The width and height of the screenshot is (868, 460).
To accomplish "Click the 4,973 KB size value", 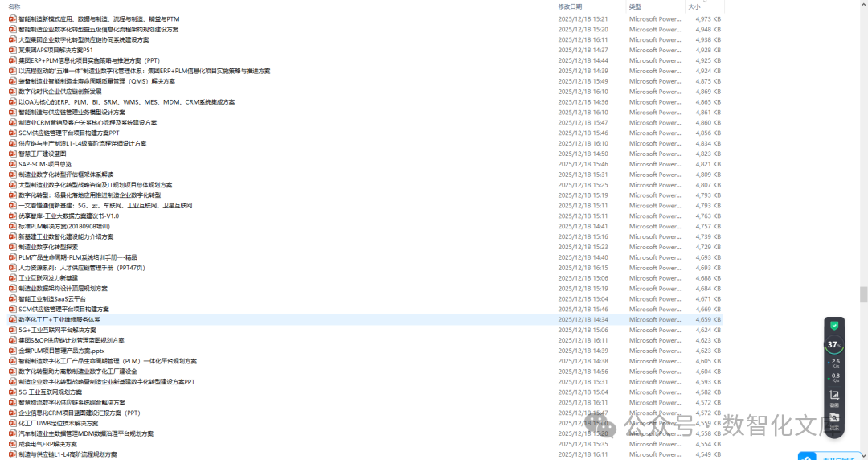I will point(708,18).
